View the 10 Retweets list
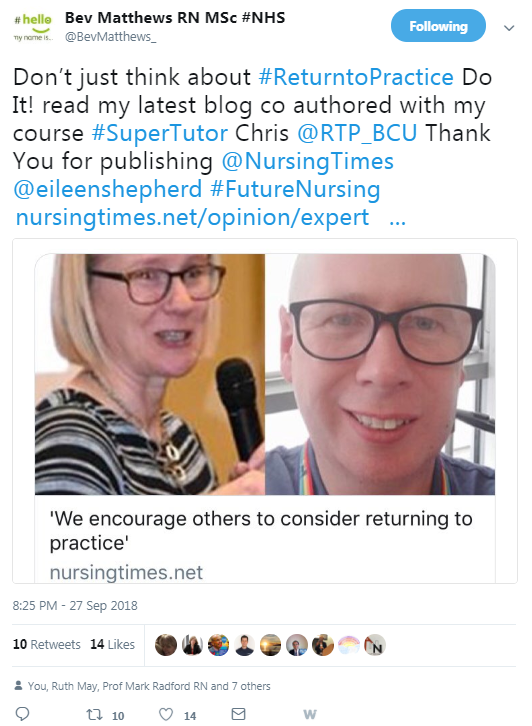Screen dimensions: 532x726 pos(46,644)
